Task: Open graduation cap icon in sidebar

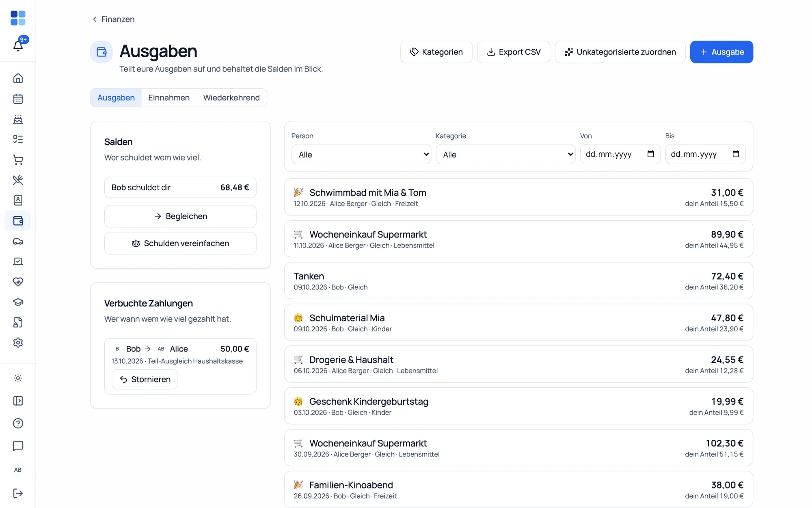Action: (x=18, y=302)
